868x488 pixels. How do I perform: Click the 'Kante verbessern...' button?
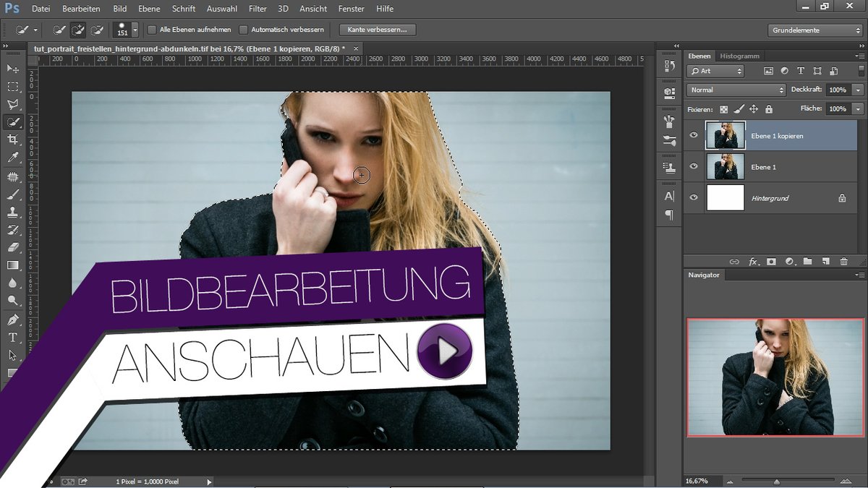click(378, 30)
